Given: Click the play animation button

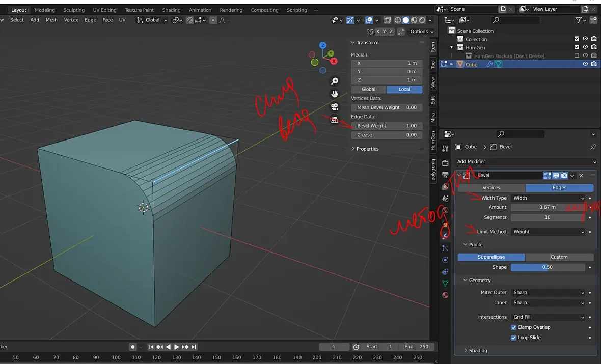Looking at the screenshot, I should point(176,347).
